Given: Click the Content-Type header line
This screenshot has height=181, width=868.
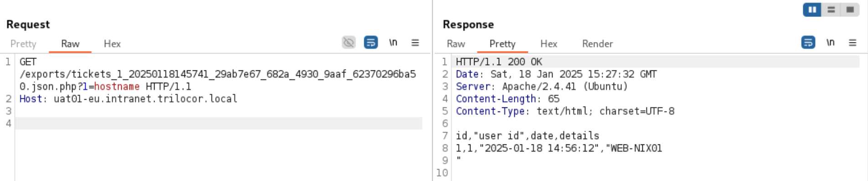Looking at the screenshot, I should tap(565, 111).
